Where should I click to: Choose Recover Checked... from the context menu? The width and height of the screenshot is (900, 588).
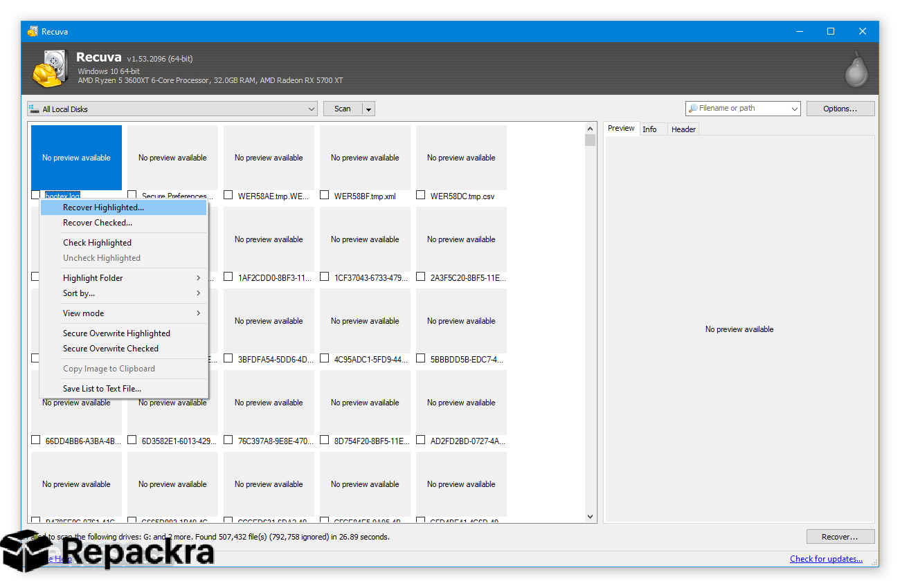click(x=124, y=223)
